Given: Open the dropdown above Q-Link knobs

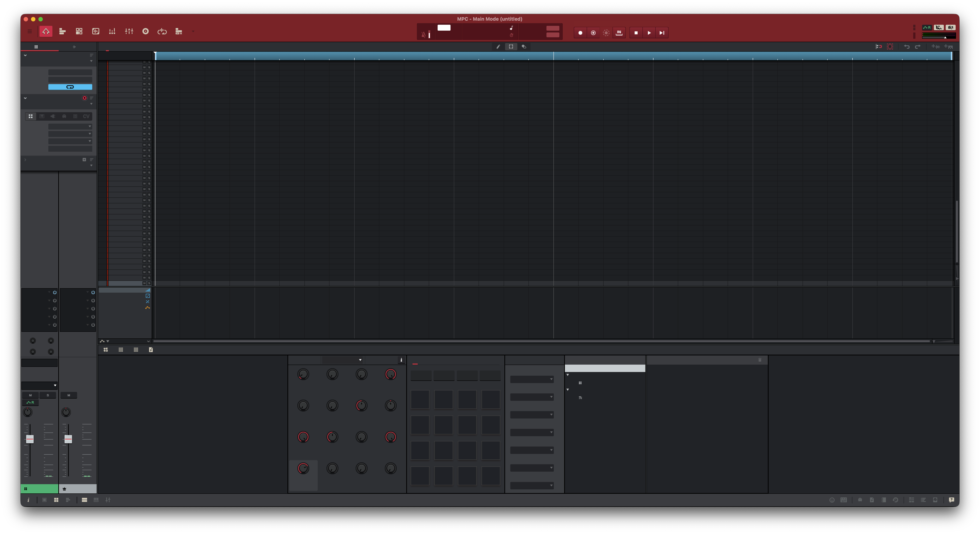Looking at the screenshot, I should coord(342,360).
